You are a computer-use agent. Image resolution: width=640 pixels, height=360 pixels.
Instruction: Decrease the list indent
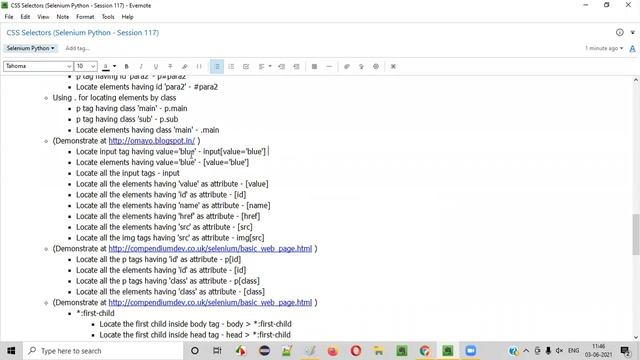pos(282,66)
